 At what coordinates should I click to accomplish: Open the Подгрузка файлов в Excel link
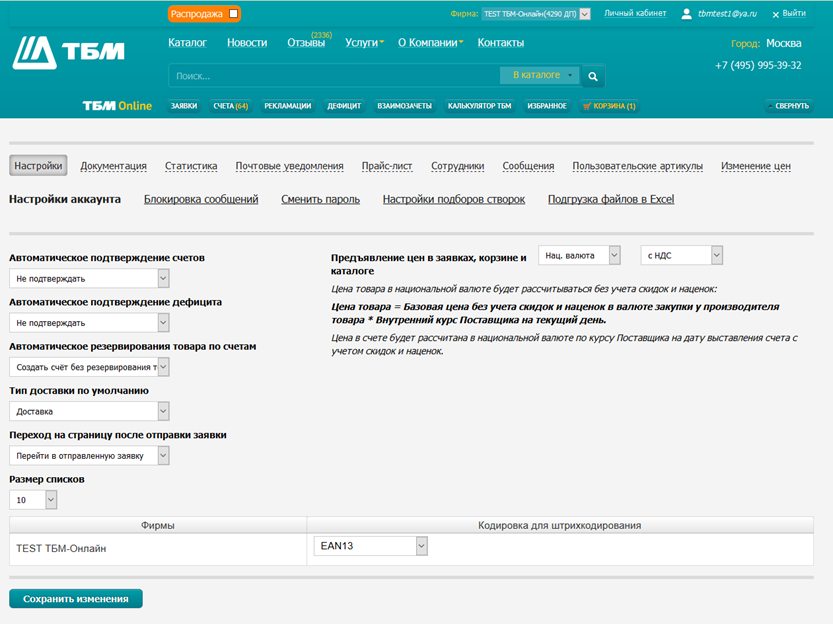click(x=611, y=199)
